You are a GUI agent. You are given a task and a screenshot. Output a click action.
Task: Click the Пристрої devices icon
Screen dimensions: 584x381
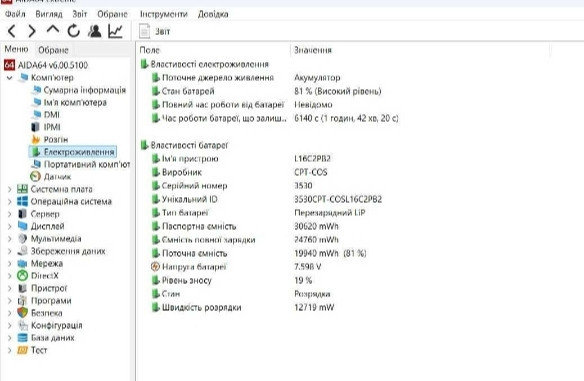22,288
